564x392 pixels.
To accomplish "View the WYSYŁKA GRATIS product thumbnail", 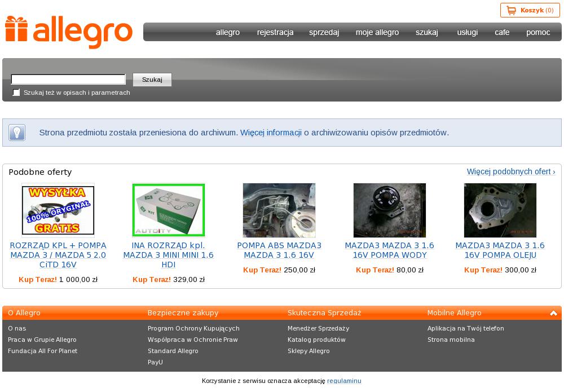I will tap(58, 210).
